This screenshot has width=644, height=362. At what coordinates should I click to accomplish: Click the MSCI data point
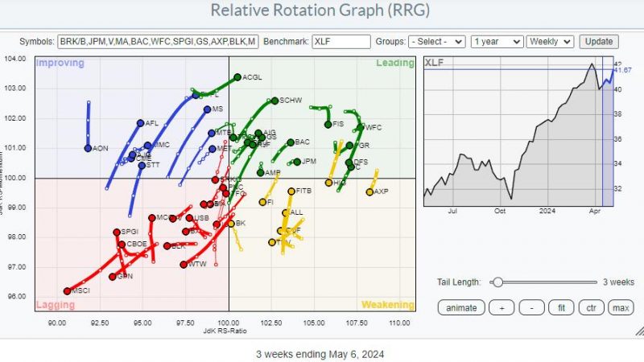click(67, 291)
